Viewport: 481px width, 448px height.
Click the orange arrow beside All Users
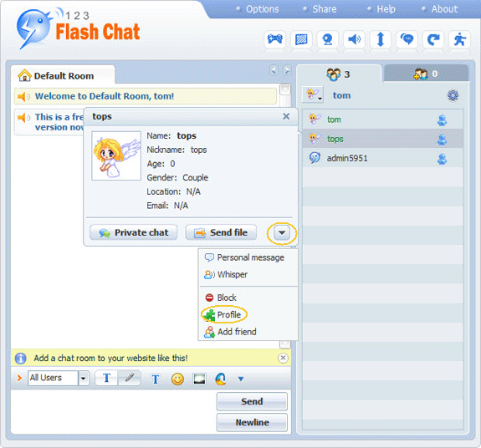19,378
